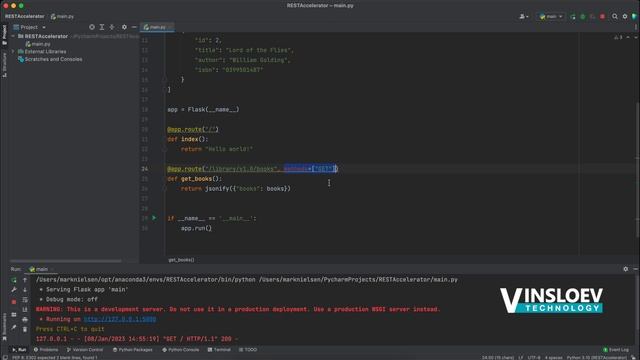Image resolution: width=640 pixels, height=360 pixels.
Task: Click the green Debug bug icon
Action: (583, 16)
